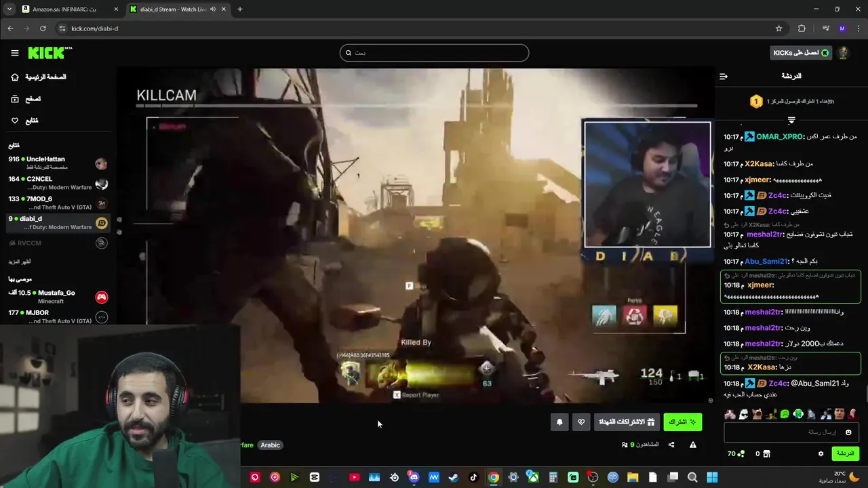Click the kick.com/diabi-d address bar

click(420, 28)
